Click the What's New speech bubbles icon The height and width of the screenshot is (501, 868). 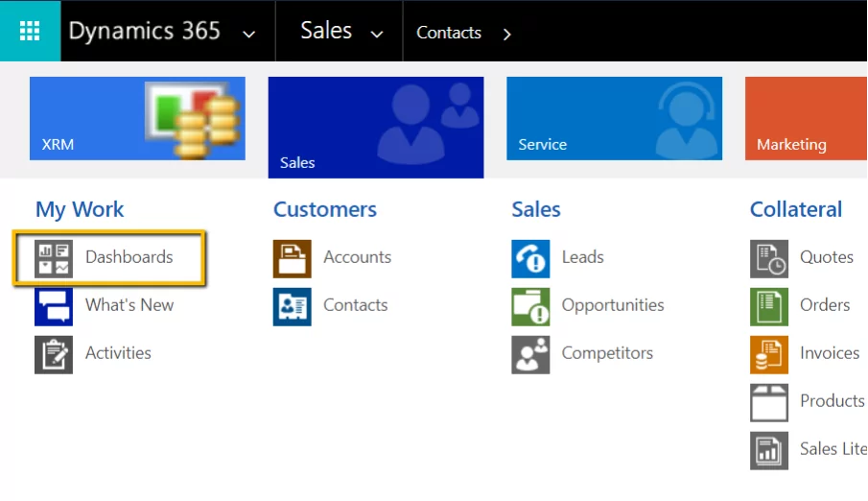coord(54,306)
